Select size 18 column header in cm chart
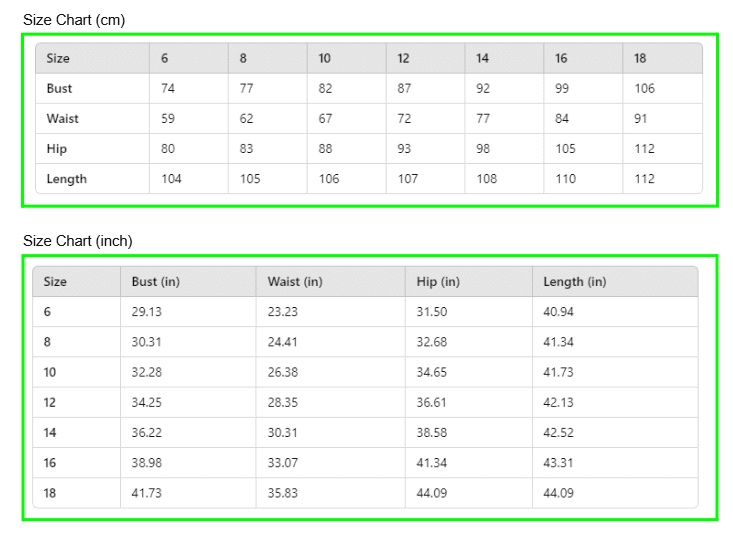 (x=640, y=58)
